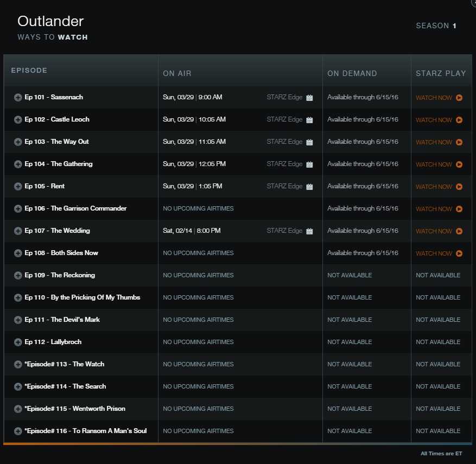Add Ep 102 10:05 AM airing calendar icon

[x=309, y=120]
